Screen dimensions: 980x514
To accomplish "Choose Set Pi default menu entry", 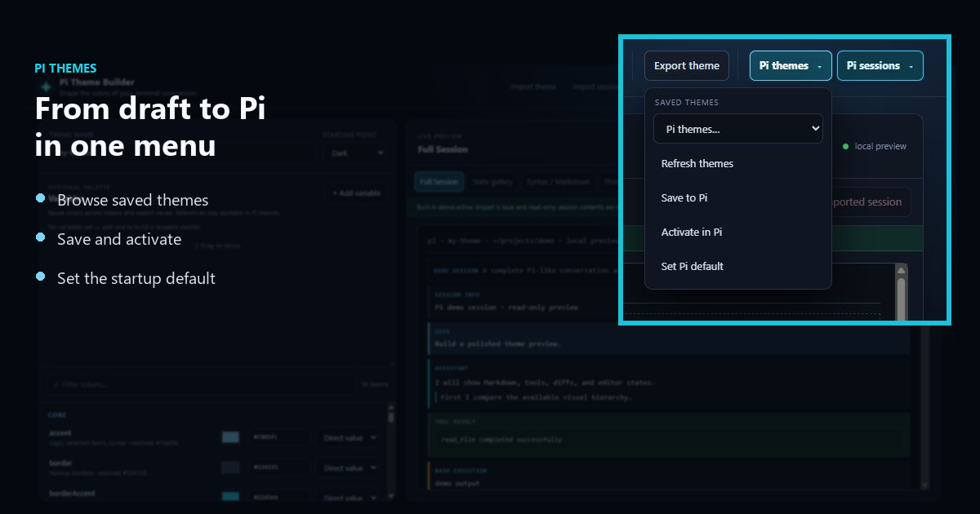I will point(738,267).
